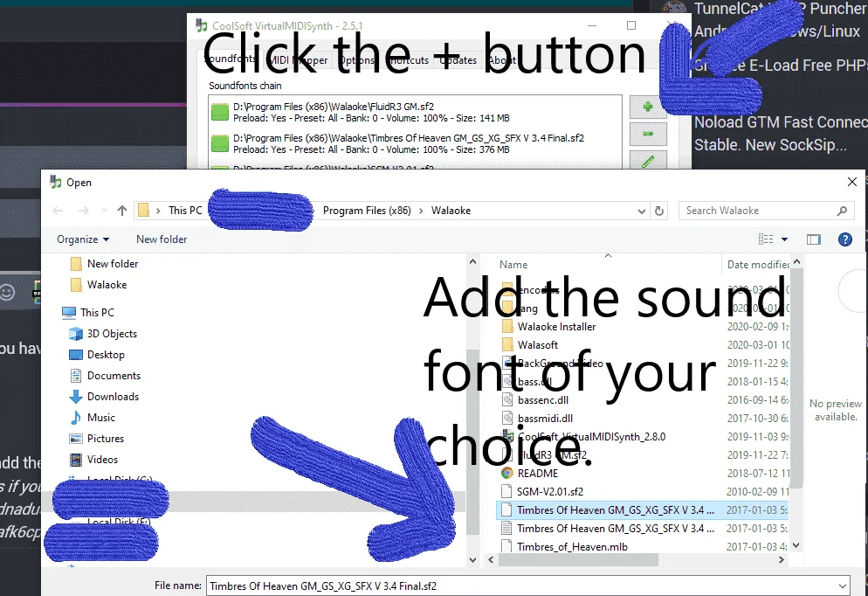Click the blue help icon
The width and height of the screenshot is (868, 596).
[844, 239]
